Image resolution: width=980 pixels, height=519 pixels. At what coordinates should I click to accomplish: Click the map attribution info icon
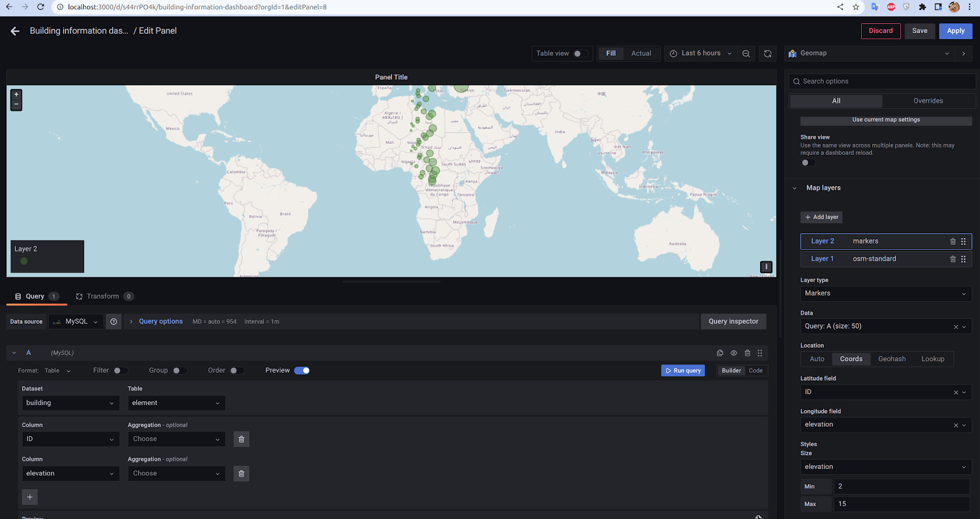(x=766, y=267)
